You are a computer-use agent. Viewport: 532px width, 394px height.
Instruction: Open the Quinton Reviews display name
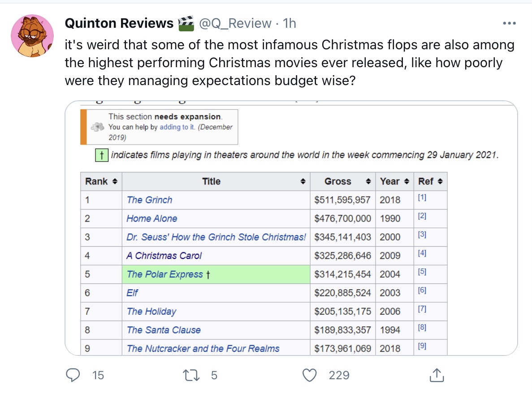click(119, 23)
